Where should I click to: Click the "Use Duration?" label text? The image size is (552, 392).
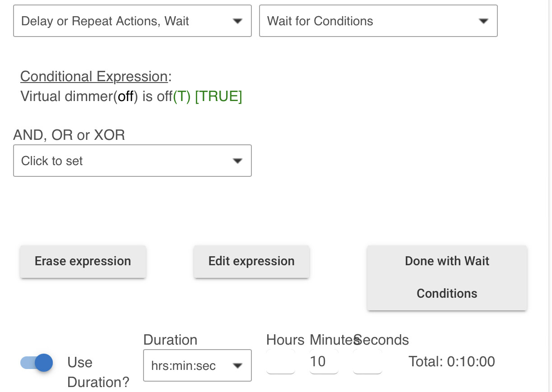click(x=98, y=372)
